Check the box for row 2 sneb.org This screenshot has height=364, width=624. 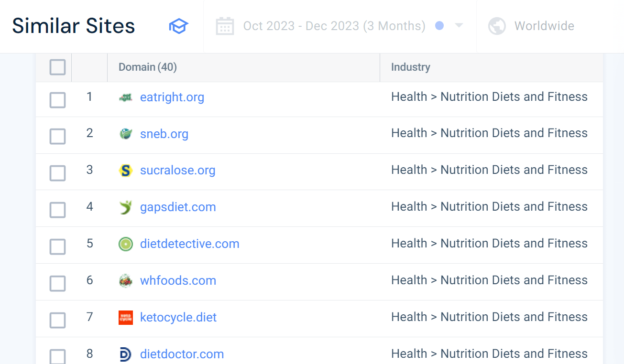coord(57,137)
